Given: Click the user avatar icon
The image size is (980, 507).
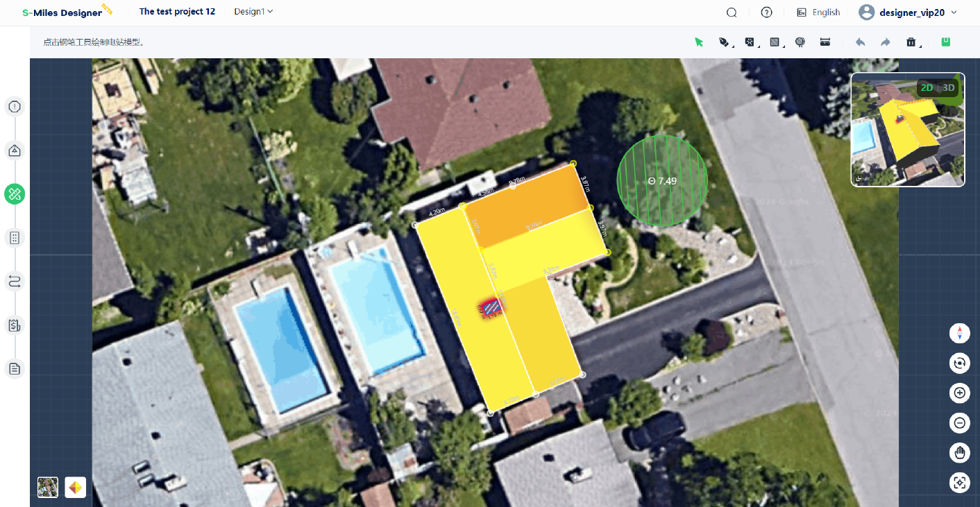Looking at the screenshot, I should pyautogui.click(x=867, y=12).
